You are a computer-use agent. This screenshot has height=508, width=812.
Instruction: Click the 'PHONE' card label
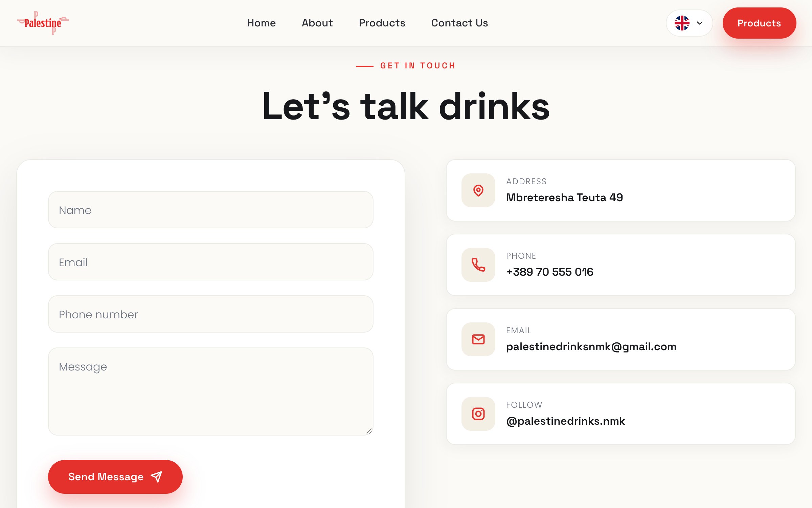[521, 256]
